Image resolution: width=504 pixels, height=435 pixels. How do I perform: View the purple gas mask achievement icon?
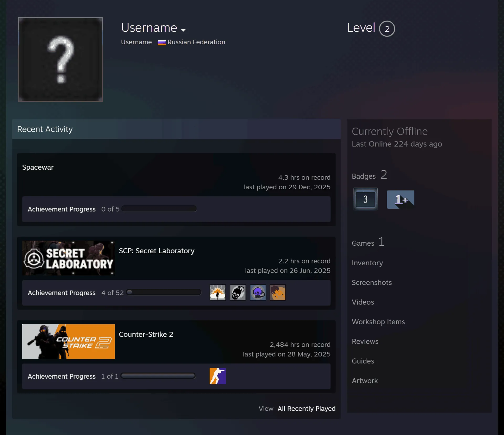258,292
